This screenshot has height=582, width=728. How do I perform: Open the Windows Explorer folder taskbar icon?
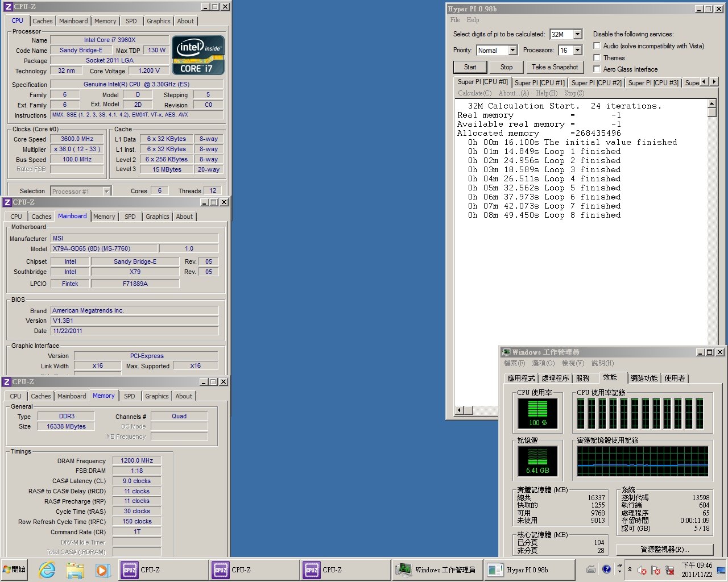point(75,569)
